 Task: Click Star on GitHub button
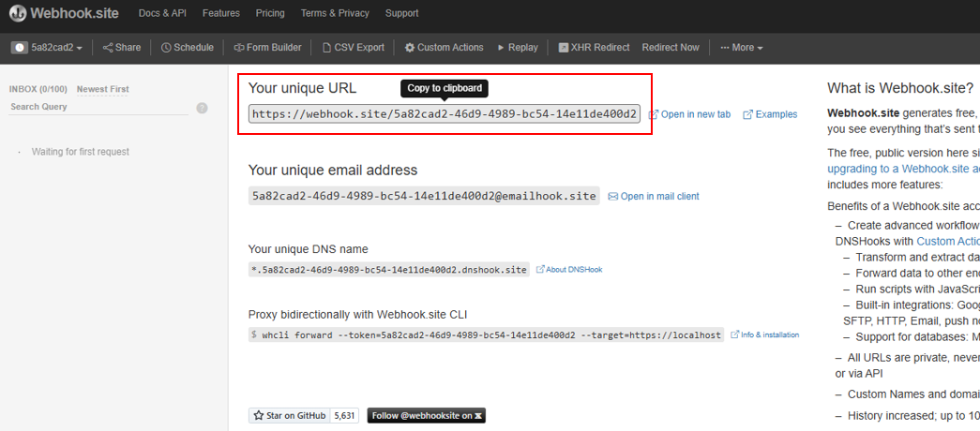tap(290, 415)
